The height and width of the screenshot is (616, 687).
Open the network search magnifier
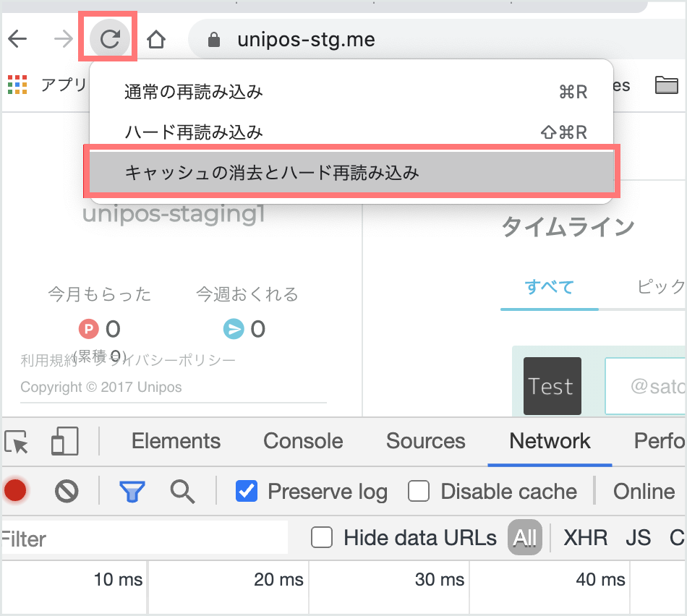click(182, 491)
